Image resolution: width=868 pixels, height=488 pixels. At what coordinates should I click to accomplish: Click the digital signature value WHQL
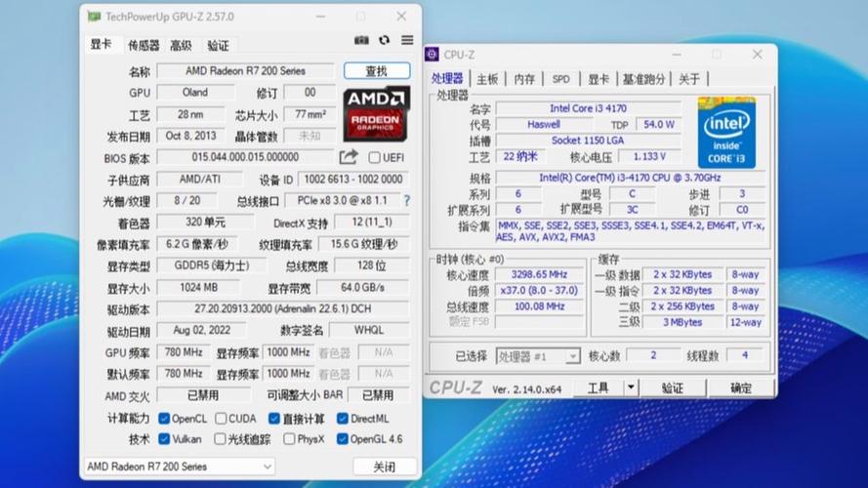tap(369, 330)
